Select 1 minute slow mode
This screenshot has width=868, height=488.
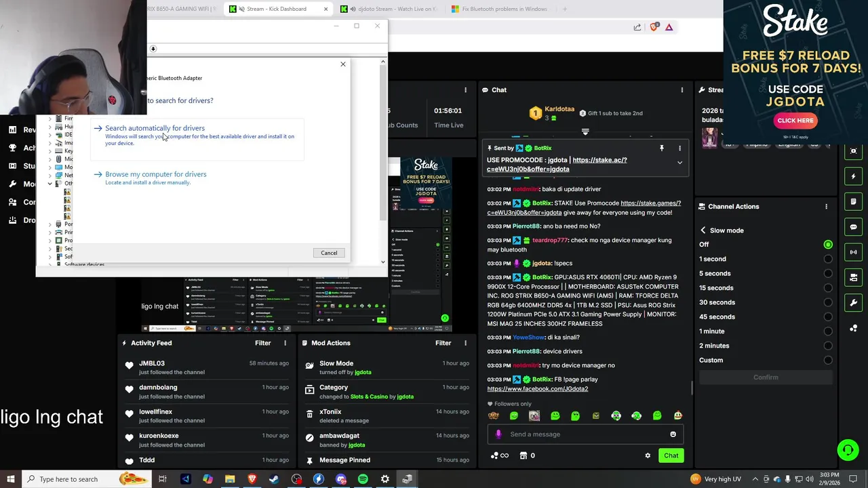(x=828, y=331)
